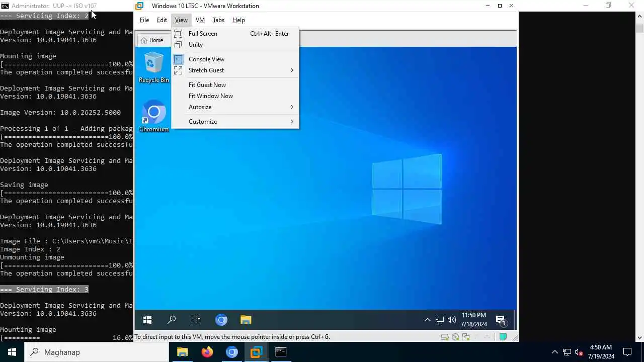Viewport: 644px width, 362px height.
Task: Click the VMware hard disk status icon
Action: (445, 337)
